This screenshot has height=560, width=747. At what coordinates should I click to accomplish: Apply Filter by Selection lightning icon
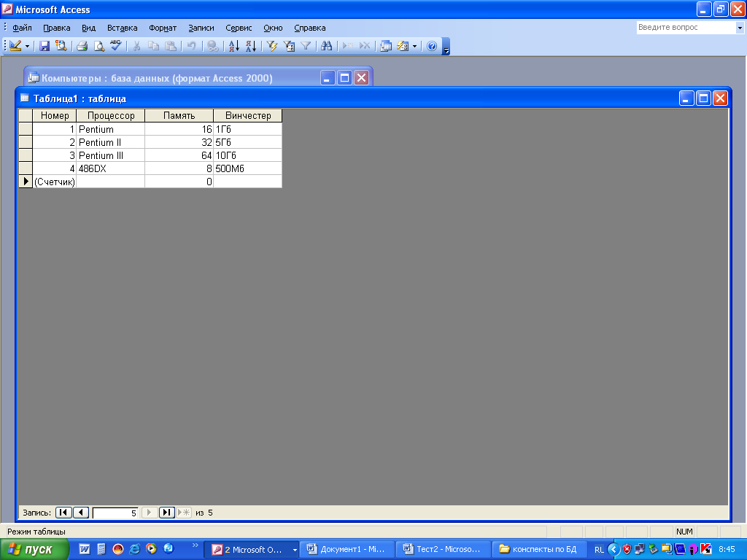pos(272,46)
